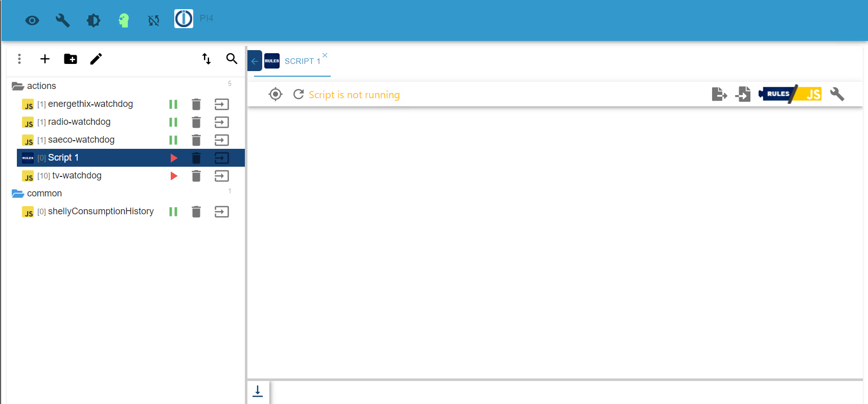
Task: Click the back arrow beside Script 1 tab
Action: tap(255, 61)
